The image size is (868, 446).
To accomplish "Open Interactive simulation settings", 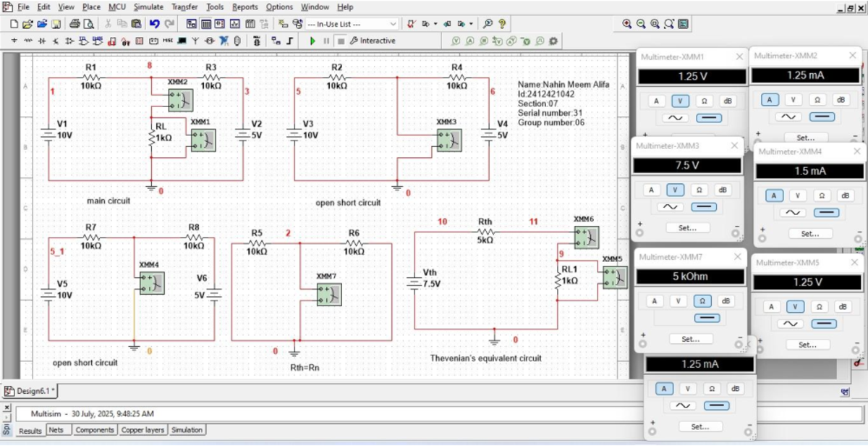I will point(373,41).
